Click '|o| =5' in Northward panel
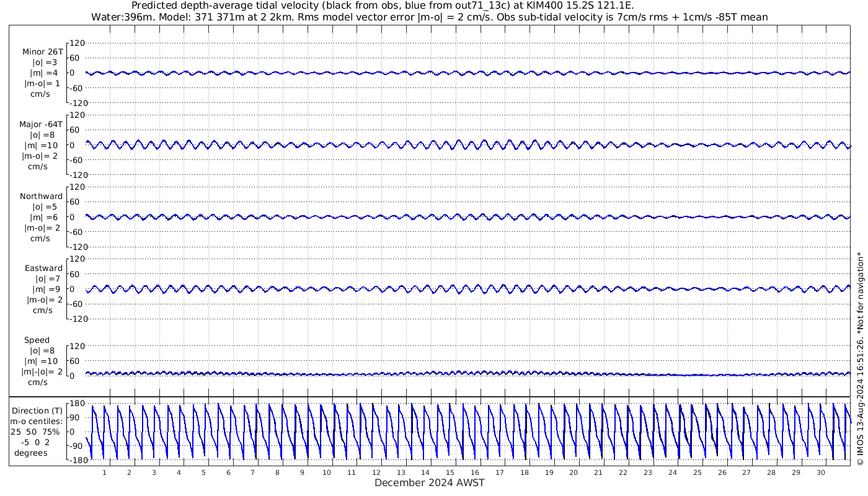Image resolution: width=868 pixels, height=496 pixels. 45,206
